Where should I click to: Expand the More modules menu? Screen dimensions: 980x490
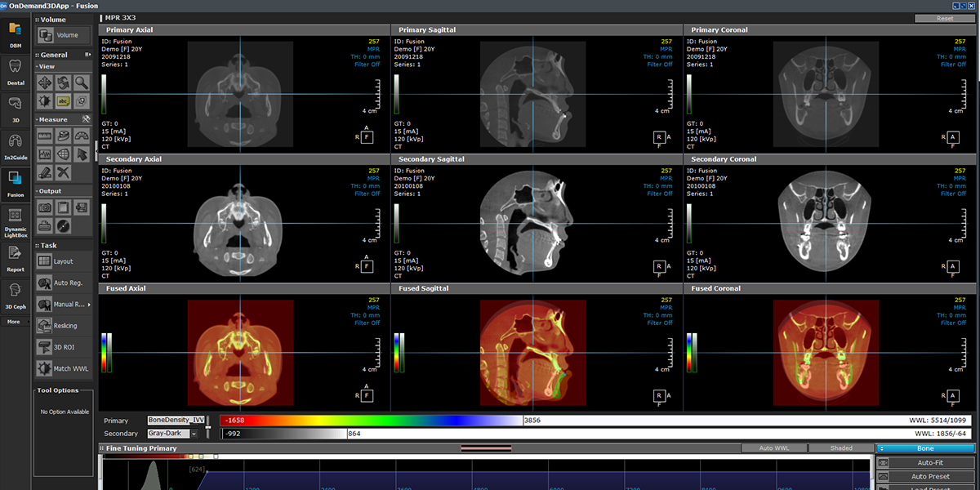click(x=16, y=322)
